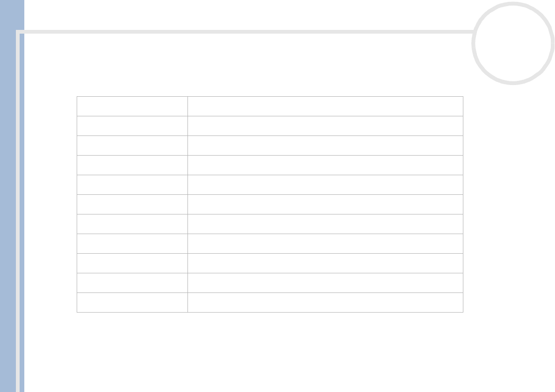555x392 pixels.
Task: Click the blue sidebar strip on the left
Action: [11, 196]
